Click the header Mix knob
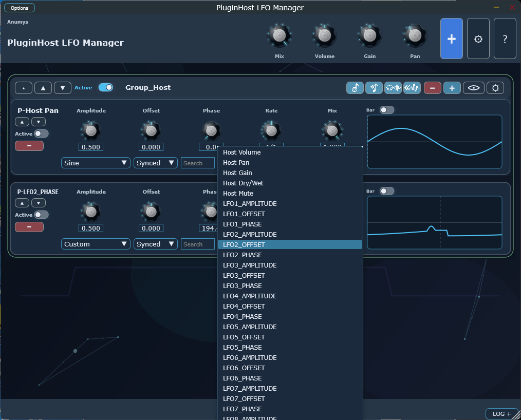The height and width of the screenshot is (420, 521). coord(280,35)
